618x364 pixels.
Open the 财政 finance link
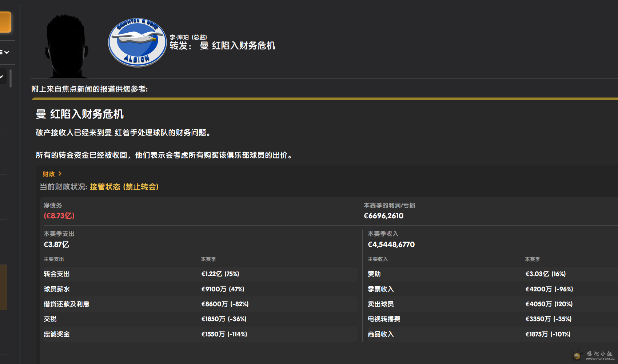click(x=49, y=174)
